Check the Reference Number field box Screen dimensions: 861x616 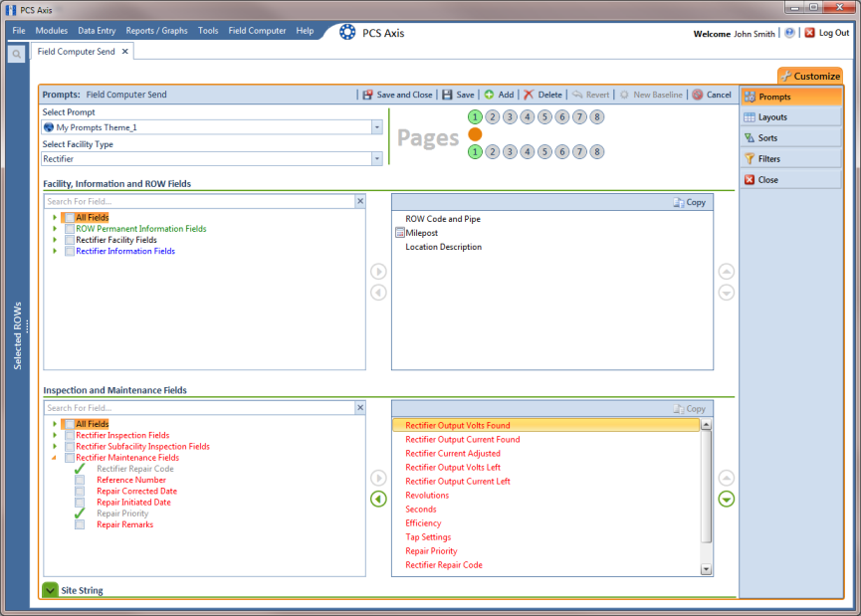tap(80, 480)
